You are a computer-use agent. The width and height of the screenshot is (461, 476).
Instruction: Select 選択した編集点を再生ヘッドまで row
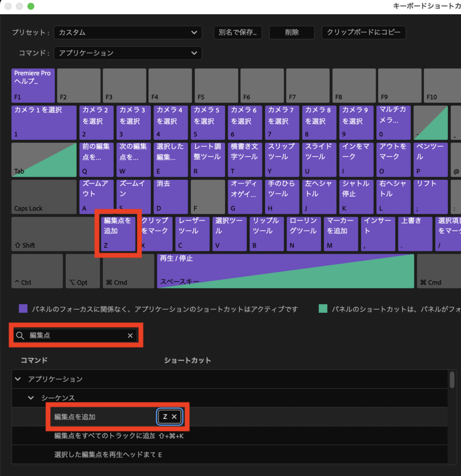[229, 455]
